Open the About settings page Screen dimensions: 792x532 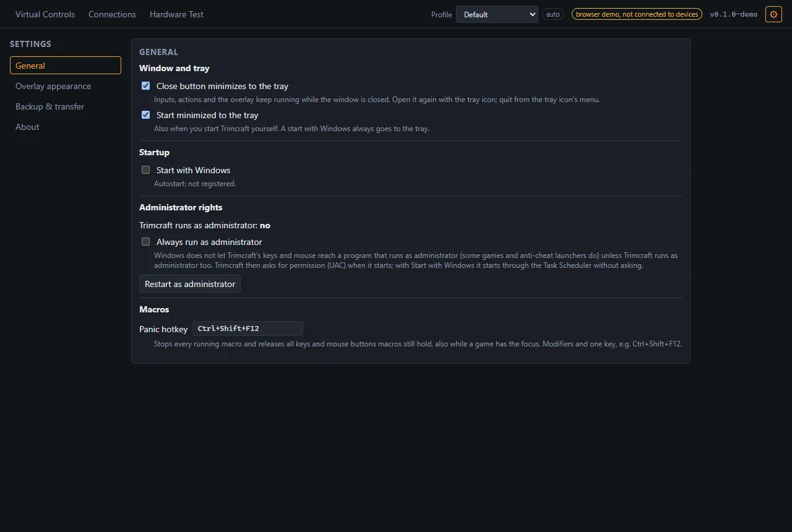[x=66, y=127]
